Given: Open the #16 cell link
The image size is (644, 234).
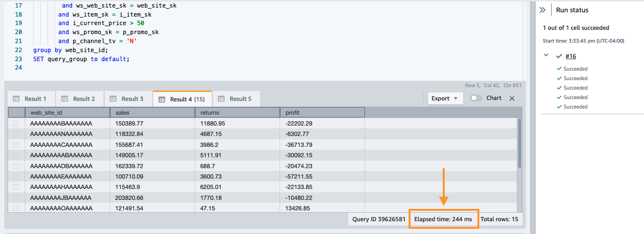Looking at the screenshot, I should point(571,56).
